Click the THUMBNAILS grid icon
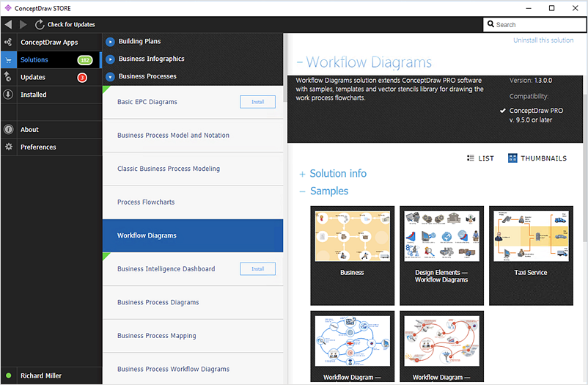Screen dimensions: 588x385 click(512, 158)
